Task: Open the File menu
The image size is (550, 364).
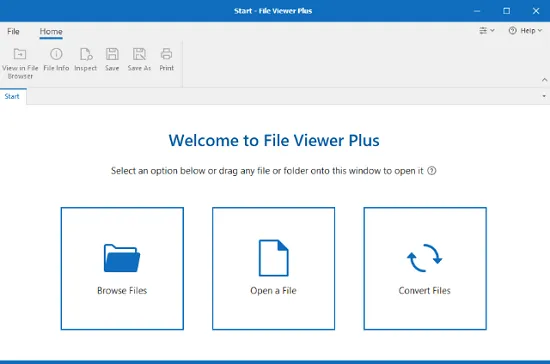Action: (x=13, y=31)
